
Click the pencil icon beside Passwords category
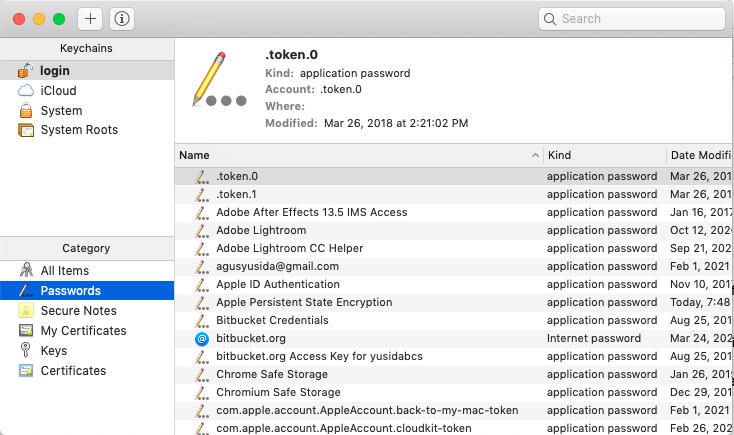(26, 290)
